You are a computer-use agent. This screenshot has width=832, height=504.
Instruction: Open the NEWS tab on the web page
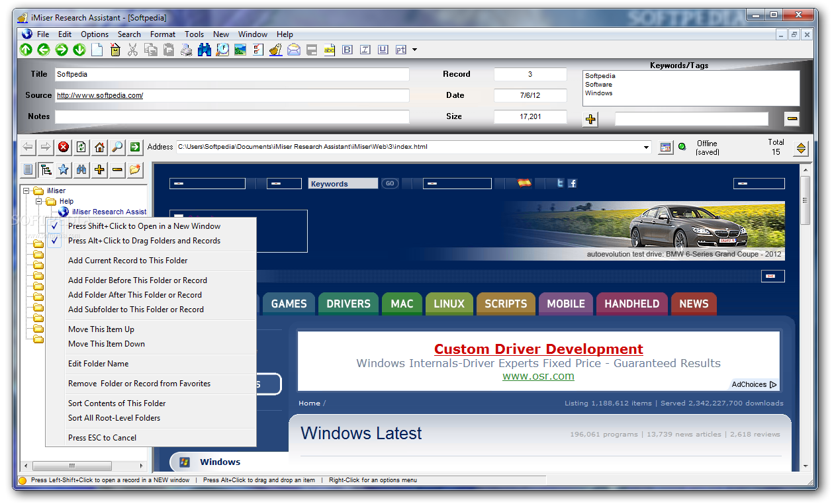coord(694,304)
